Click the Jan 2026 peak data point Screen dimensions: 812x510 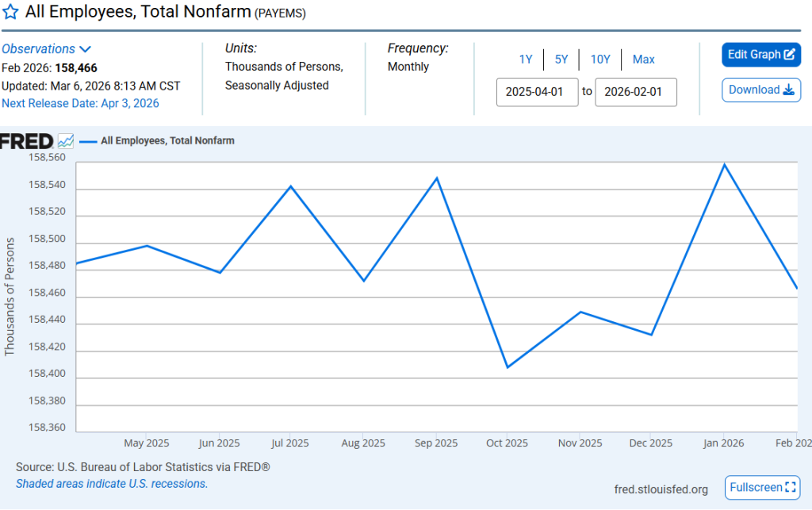(x=724, y=164)
